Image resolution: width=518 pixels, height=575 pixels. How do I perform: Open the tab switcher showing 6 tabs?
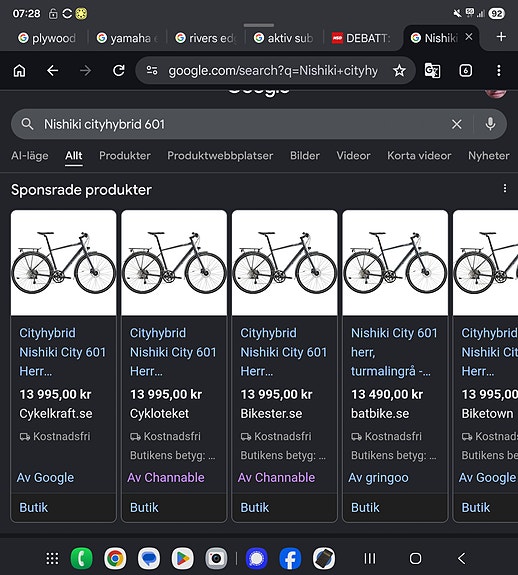pyautogui.click(x=466, y=70)
